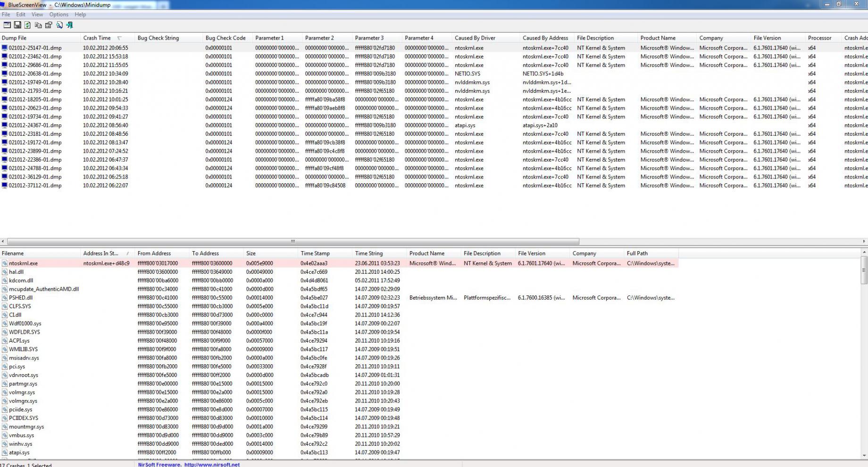Click the Copy Selected Items toolbar icon
Viewport: 868px width, 467px height.
38,25
